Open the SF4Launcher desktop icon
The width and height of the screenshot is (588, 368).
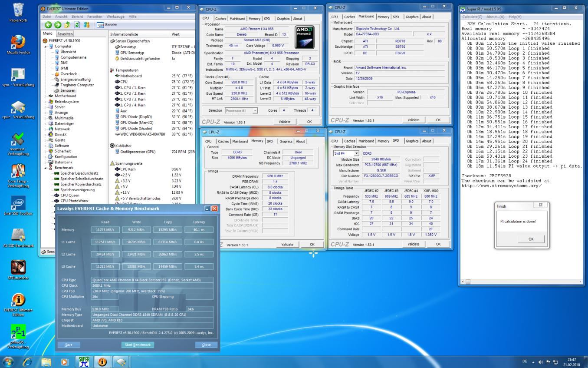[x=18, y=271]
